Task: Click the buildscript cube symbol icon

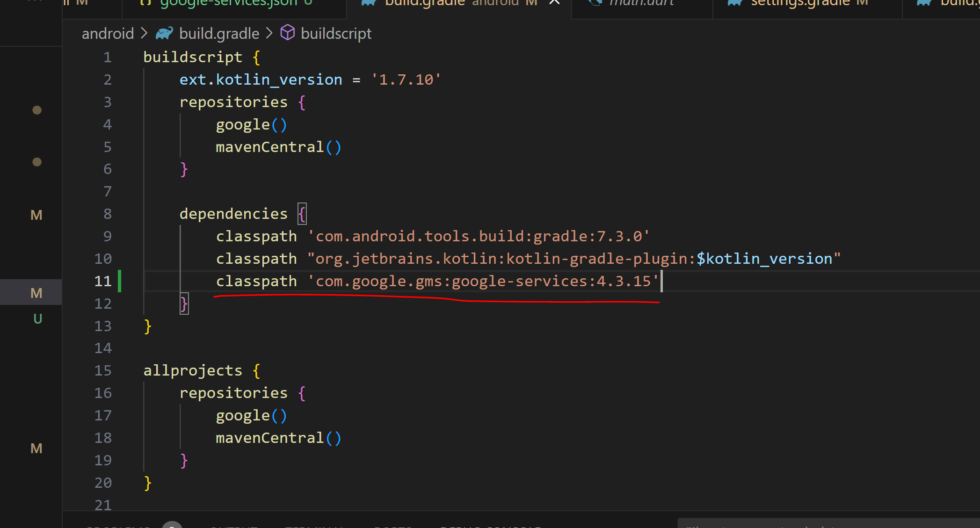Action: pos(287,33)
